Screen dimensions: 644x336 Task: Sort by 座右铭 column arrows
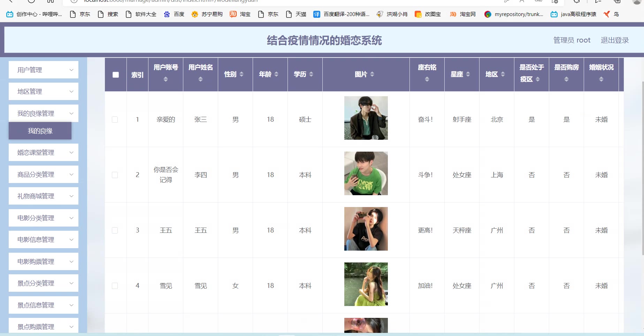(427, 79)
